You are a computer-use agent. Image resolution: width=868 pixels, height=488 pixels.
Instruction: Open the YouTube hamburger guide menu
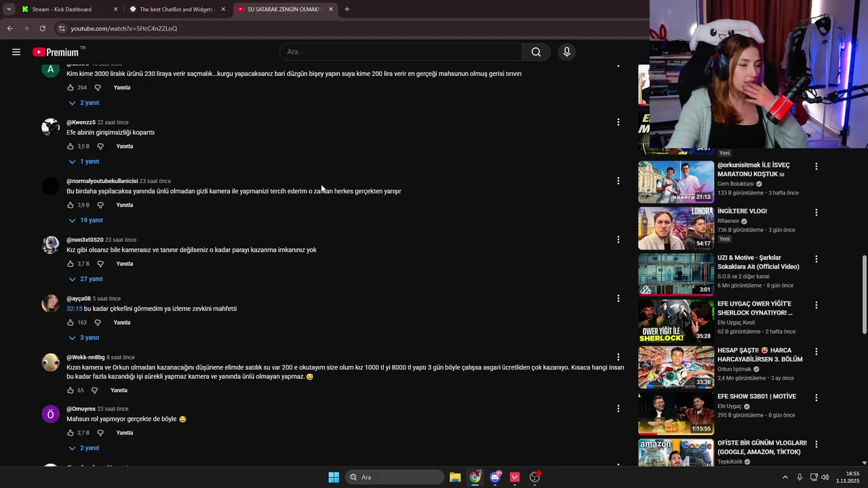16,52
